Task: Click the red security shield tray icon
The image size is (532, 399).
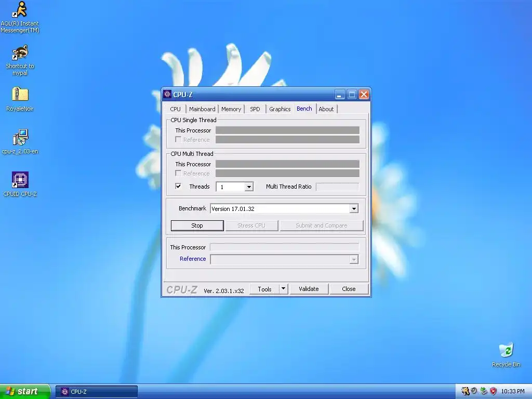Action: 494,391
